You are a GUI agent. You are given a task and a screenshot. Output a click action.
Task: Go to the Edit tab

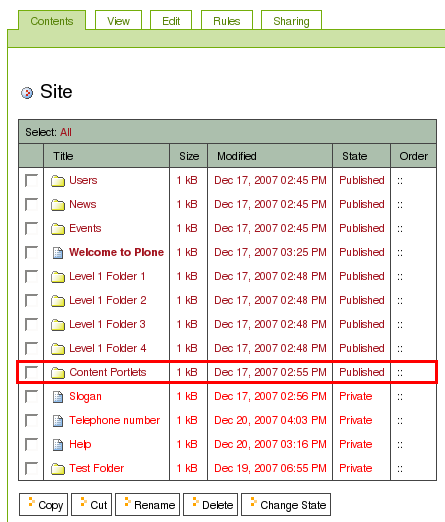tap(171, 20)
